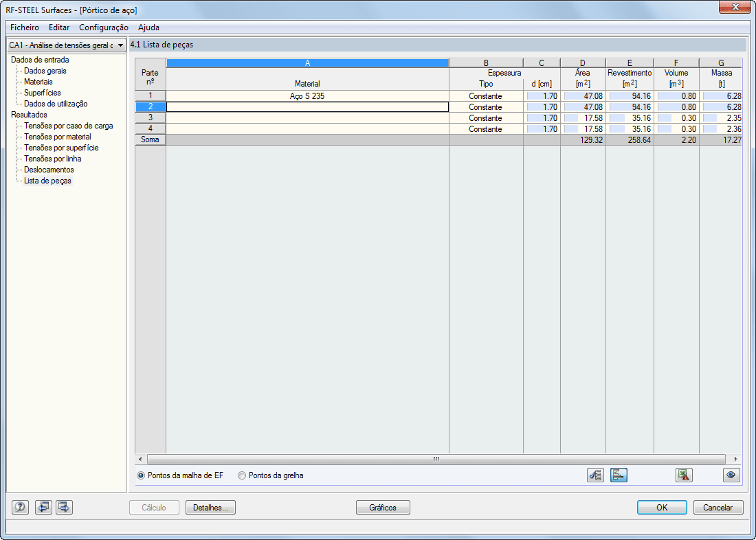Click the horizontal scrollbar thumb
756x540 pixels.
[436, 459]
